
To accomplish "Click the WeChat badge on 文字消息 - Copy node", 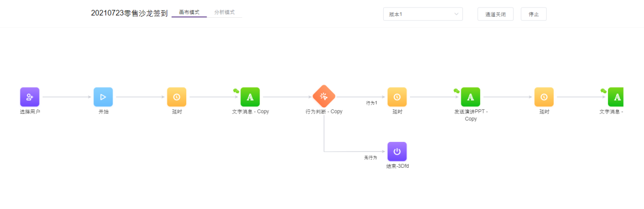I will pyautogui.click(x=236, y=91).
